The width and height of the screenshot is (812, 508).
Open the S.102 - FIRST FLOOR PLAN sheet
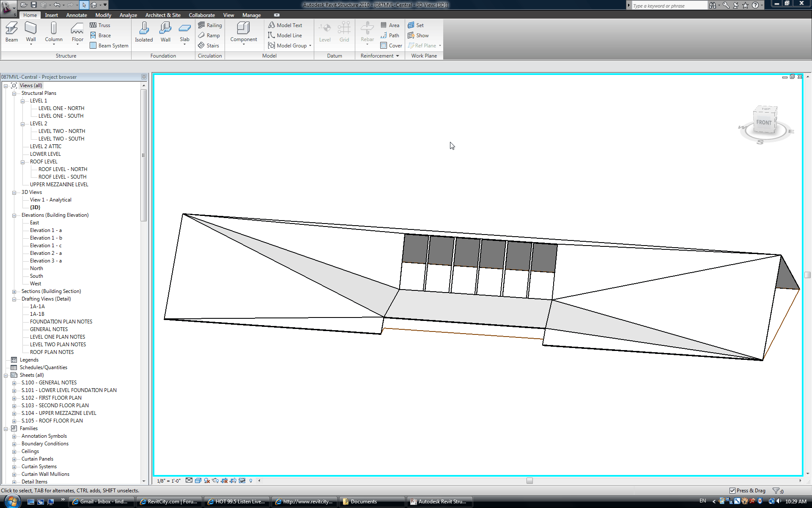52,398
